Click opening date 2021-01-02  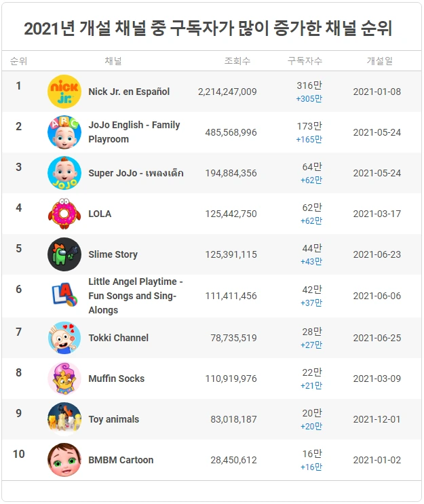377,461
